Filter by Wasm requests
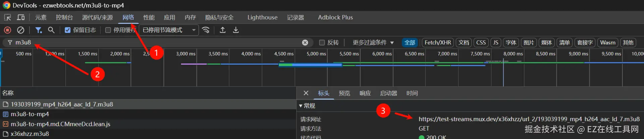644x139 pixels. 608,43
